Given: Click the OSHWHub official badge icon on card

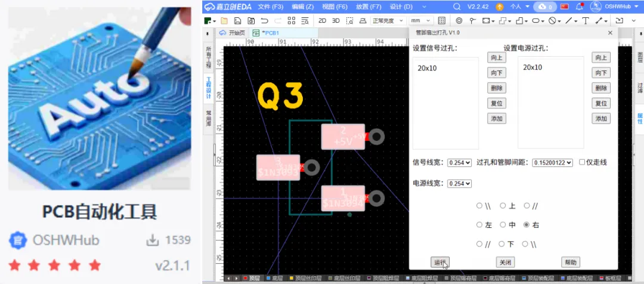Looking at the screenshot, I should [18, 240].
